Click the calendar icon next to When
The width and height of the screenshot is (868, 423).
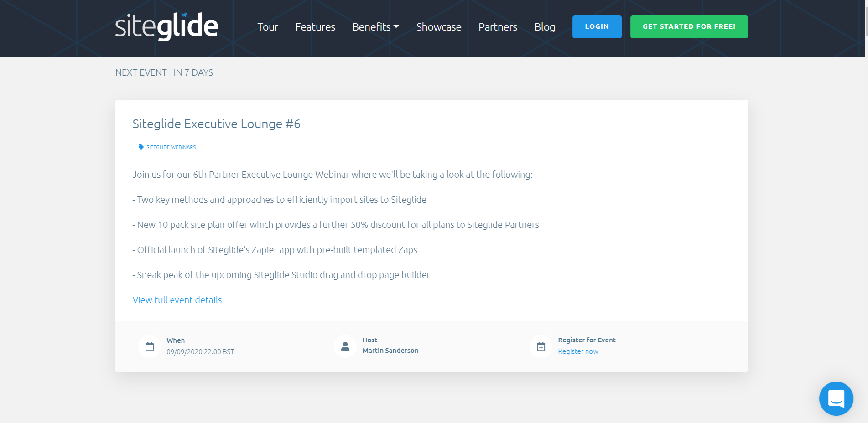pyautogui.click(x=150, y=346)
